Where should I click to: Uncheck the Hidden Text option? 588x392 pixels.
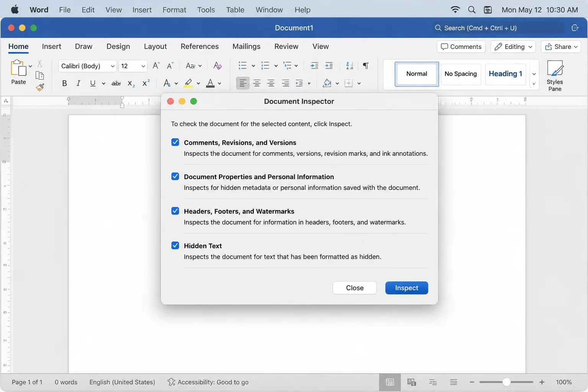[175, 245]
